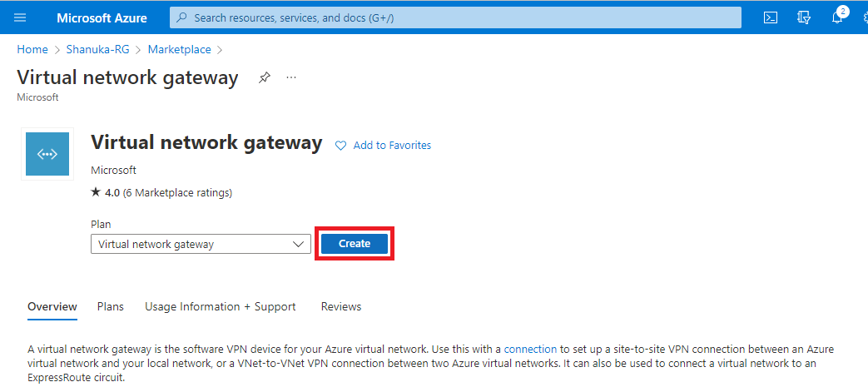Image resolution: width=868 pixels, height=387 pixels.
Task: Expand the Plan dropdown
Action: (201, 244)
